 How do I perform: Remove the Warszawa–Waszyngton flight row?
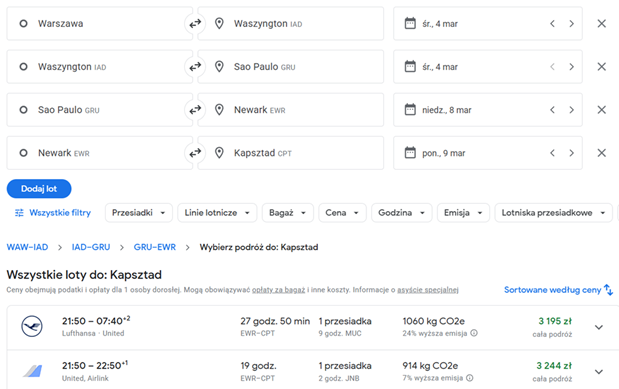point(601,24)
